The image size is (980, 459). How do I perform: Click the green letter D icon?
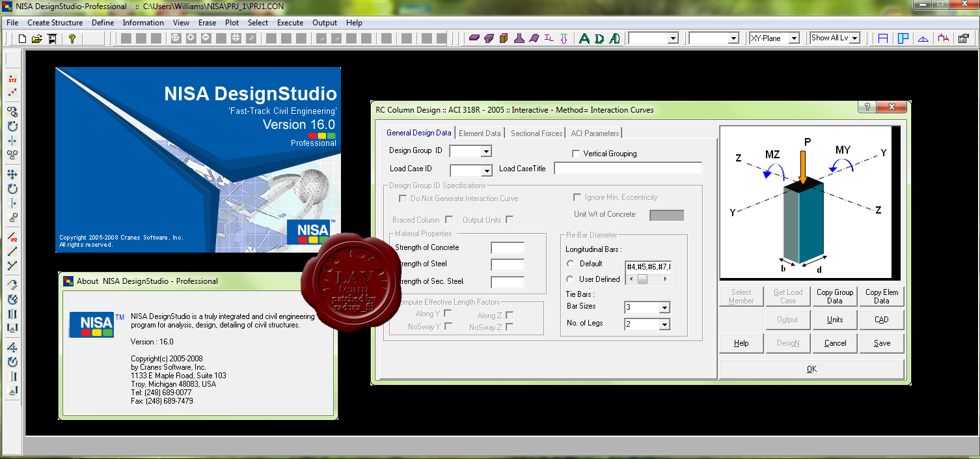pos(599,38)
